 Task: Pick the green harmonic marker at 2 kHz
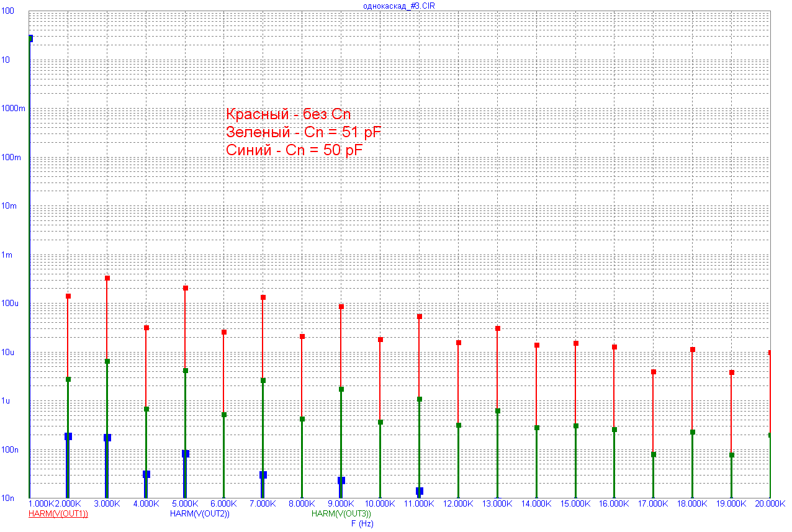[68, 379]
